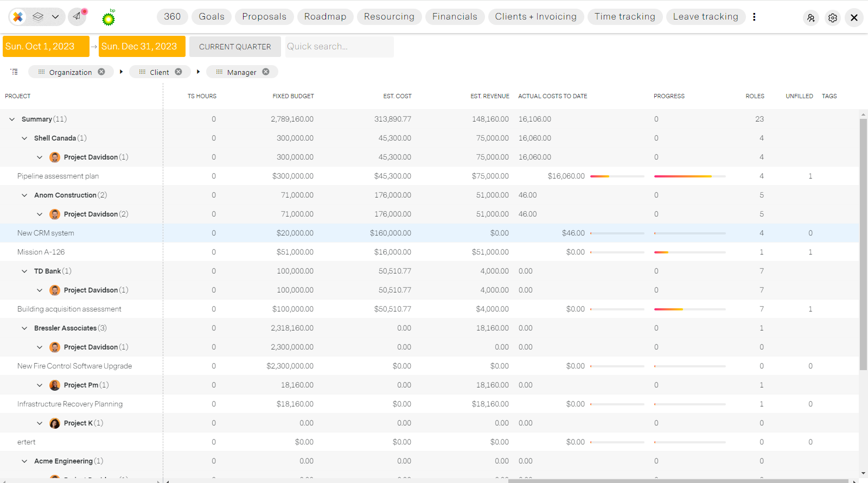Open the settings gear
The width and height of the screenshot is (868, 483).
833,18
